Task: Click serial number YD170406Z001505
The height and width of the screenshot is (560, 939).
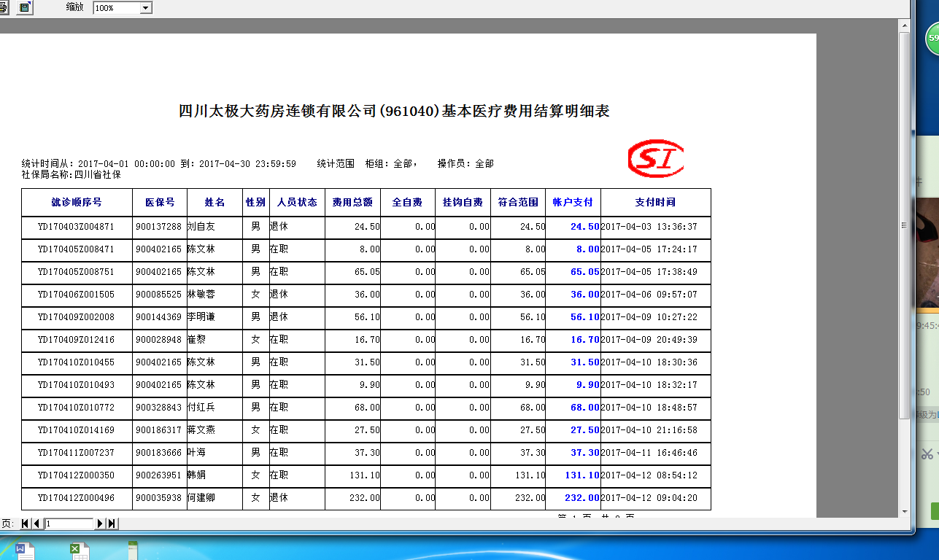Action: (77, 295)
